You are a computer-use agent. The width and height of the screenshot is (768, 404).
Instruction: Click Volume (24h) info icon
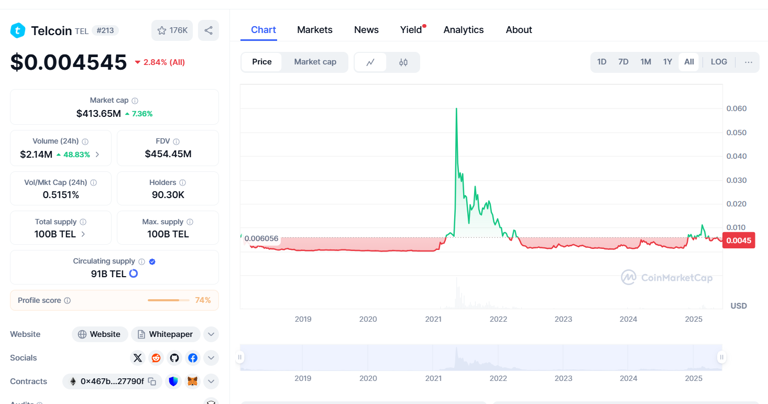tap(85, 142)
